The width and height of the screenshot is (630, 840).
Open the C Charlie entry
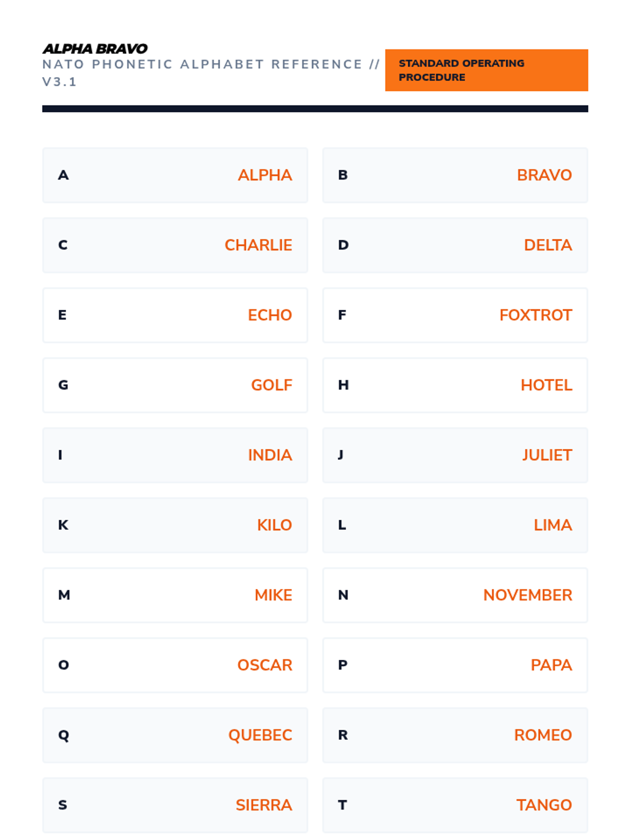pyautogui.click(x=175, y=245)
